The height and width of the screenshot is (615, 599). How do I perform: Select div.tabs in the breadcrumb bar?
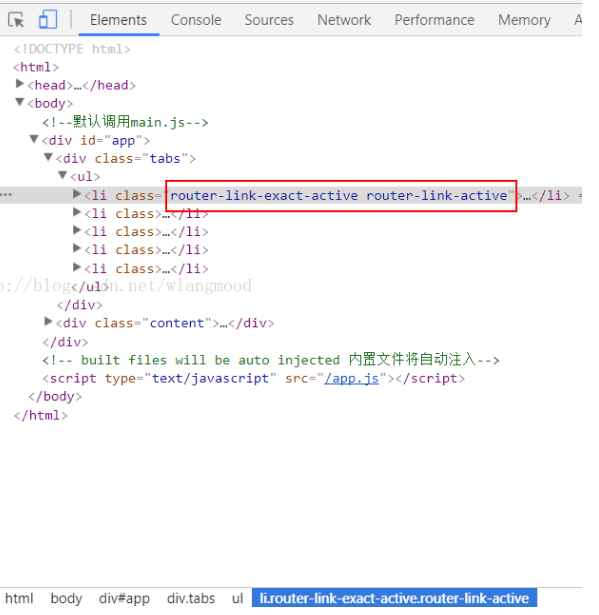coord(191,599)
